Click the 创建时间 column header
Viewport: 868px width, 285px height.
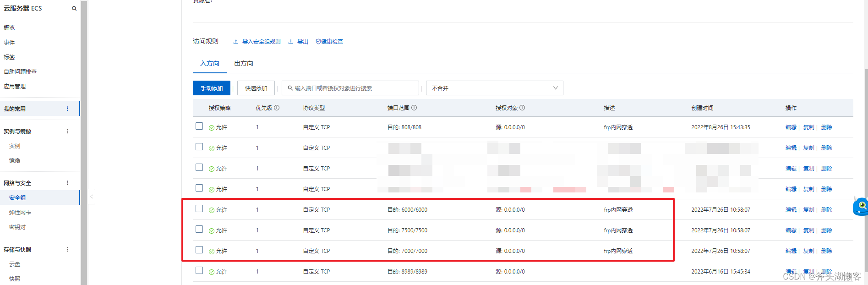702,108
